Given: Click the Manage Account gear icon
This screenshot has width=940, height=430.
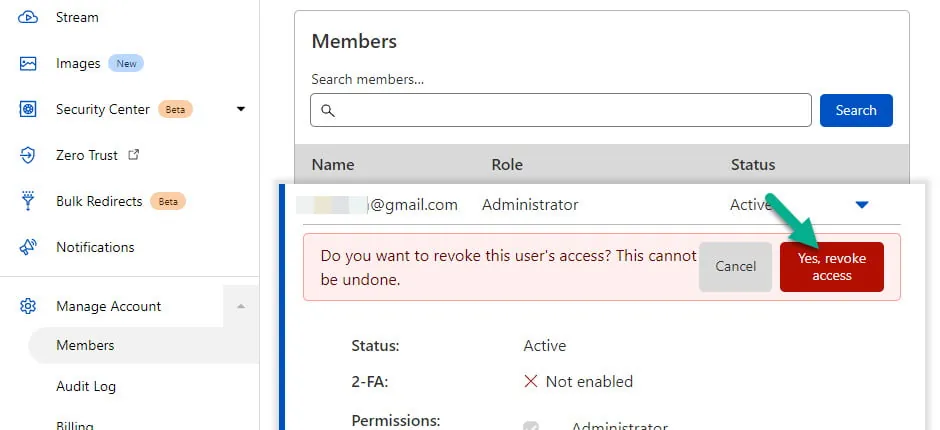Looking at the screenshot, I should point(28,306).
